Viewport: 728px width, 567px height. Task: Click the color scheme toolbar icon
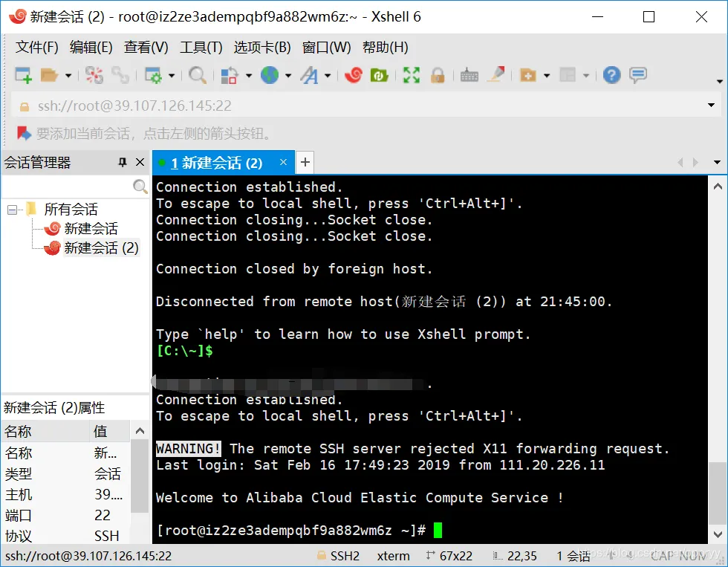[230, 75]
